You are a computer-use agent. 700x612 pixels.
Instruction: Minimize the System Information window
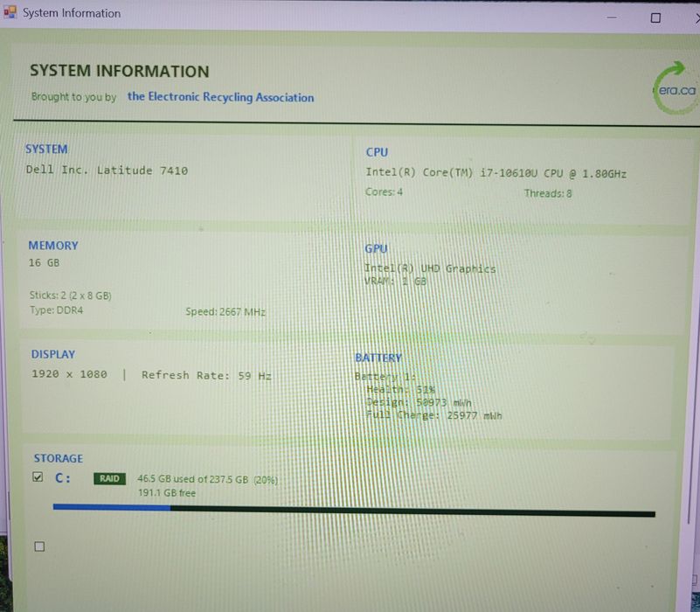pyautogui.click(x=612, y=17)
